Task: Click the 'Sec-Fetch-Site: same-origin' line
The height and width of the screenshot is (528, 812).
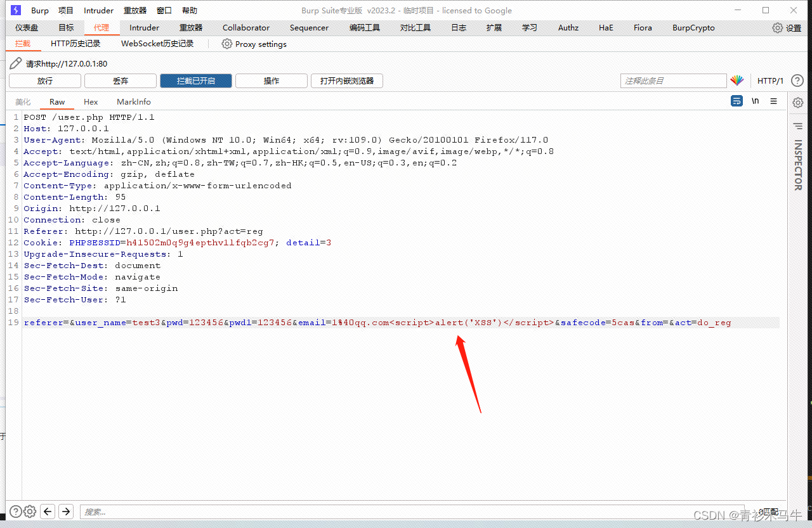Action: click(x=101, y=288)
